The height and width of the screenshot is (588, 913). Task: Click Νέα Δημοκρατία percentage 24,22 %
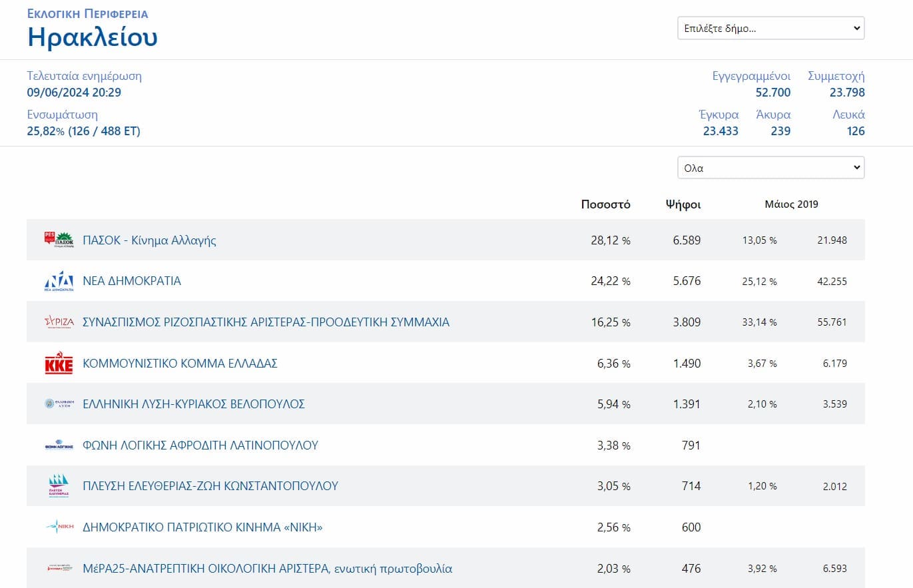click(x=611, y=281)
